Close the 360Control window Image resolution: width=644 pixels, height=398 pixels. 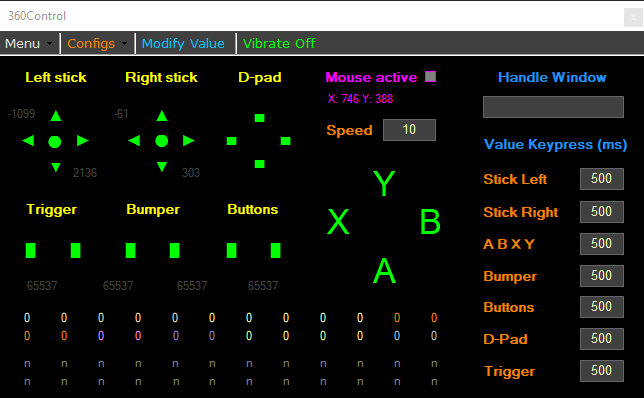coord(633,18)
